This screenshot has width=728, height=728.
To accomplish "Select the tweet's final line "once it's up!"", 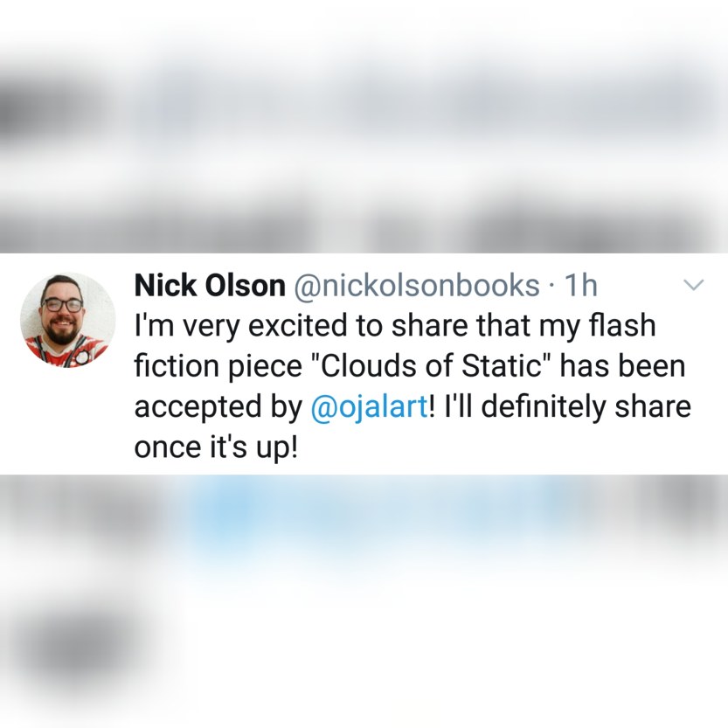I will [x=215, y=447].
